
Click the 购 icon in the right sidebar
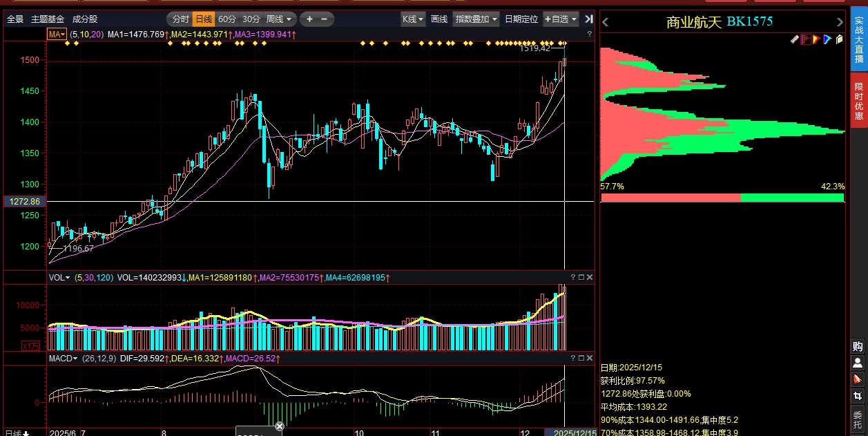[858, 346]
